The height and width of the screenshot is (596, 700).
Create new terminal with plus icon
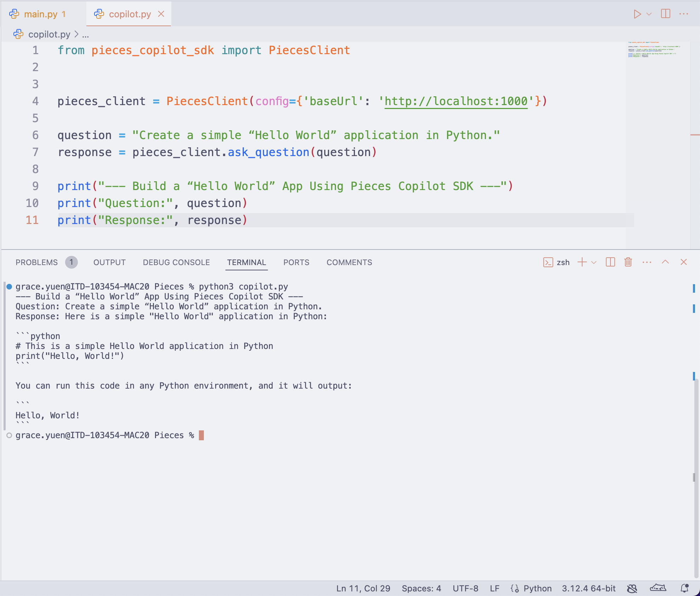(x=582, y=262)
